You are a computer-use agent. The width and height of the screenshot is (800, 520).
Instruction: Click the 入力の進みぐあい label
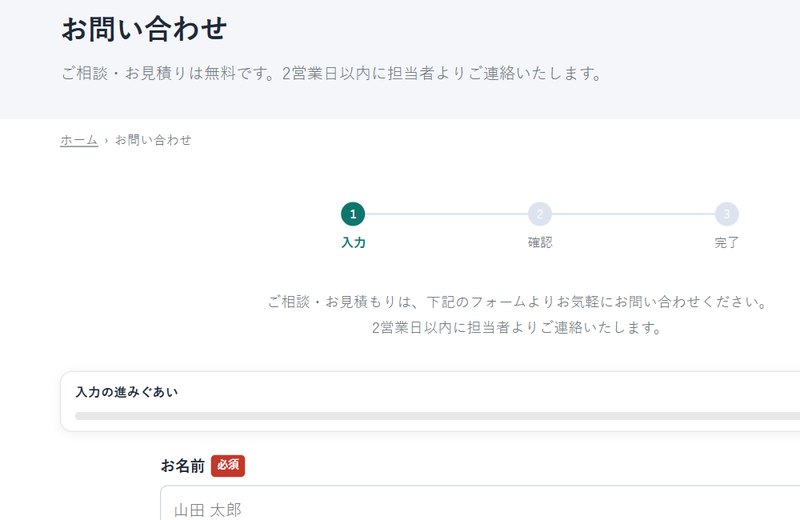127,392
